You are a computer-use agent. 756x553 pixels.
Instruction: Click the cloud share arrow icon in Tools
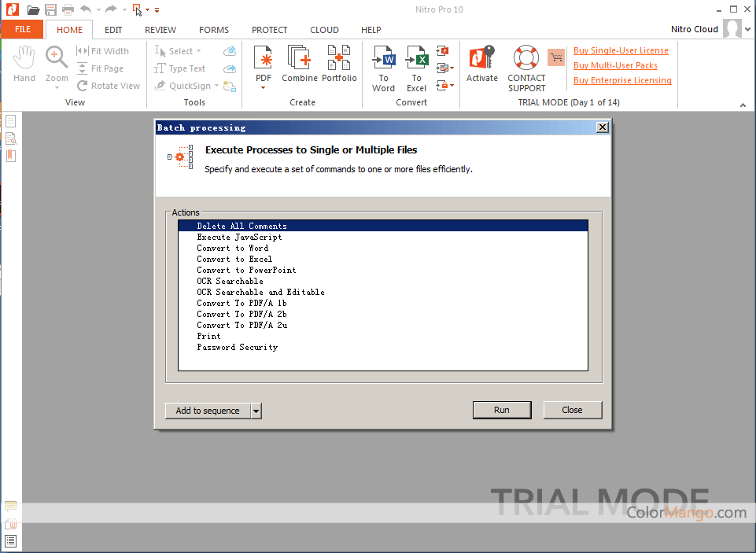coord(230,68)
